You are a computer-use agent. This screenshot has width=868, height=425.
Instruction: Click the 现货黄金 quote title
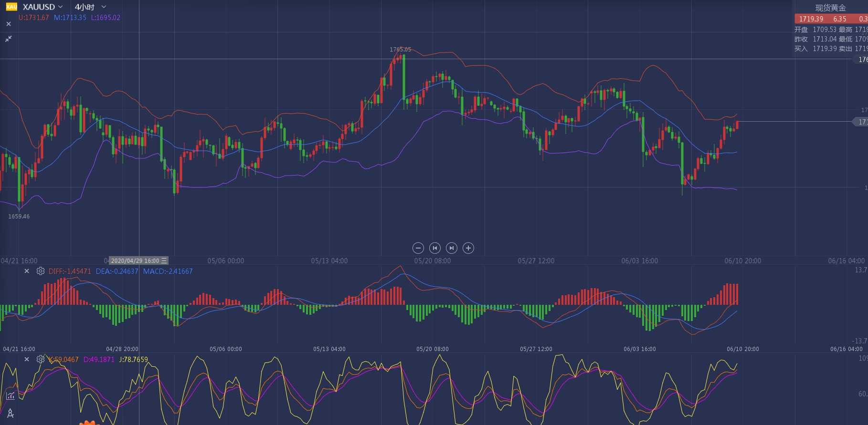click(830, 8)
